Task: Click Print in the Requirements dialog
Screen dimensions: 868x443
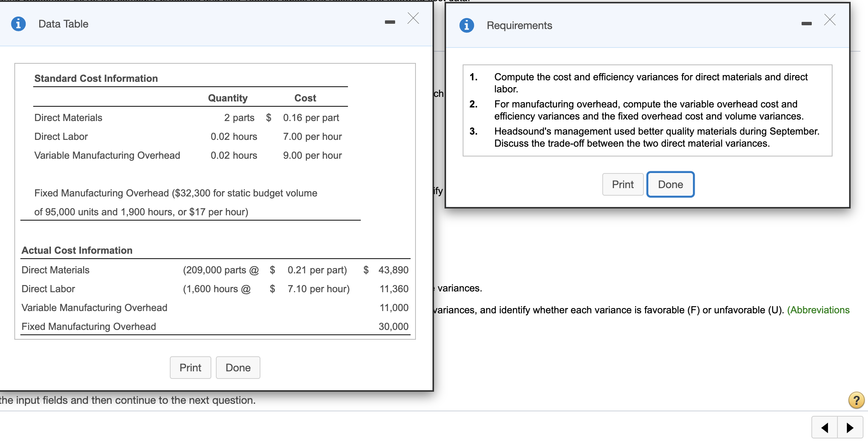Action: click(x=623, y=184)
